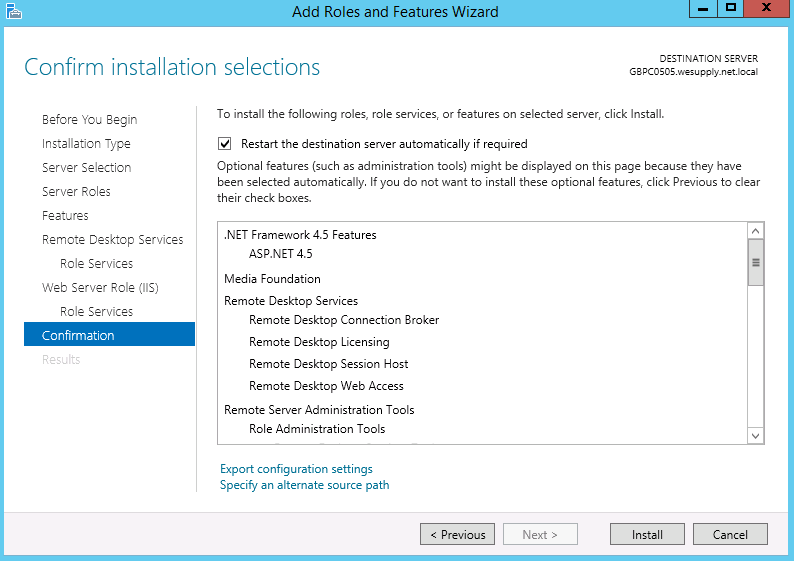The height and width of the screenshot is (561, 794).
Task: Minimize the wizard window
Action: tap(703, 8)
